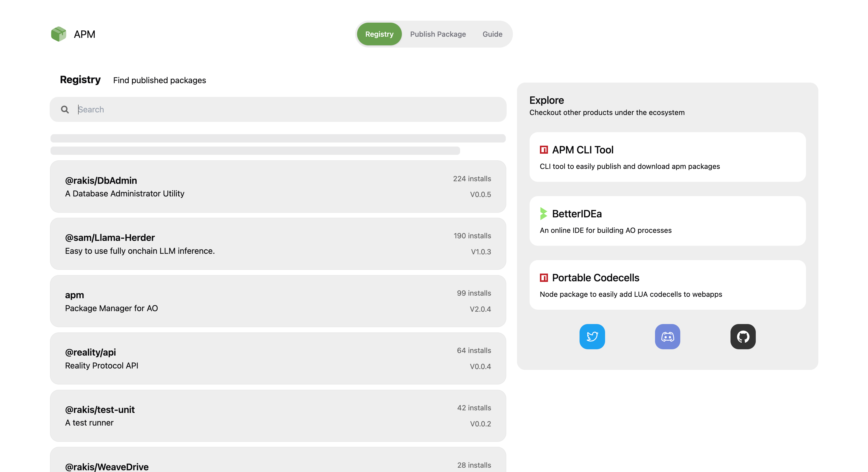Click the 'V0.0.5' version label

[x=480, y=194]
